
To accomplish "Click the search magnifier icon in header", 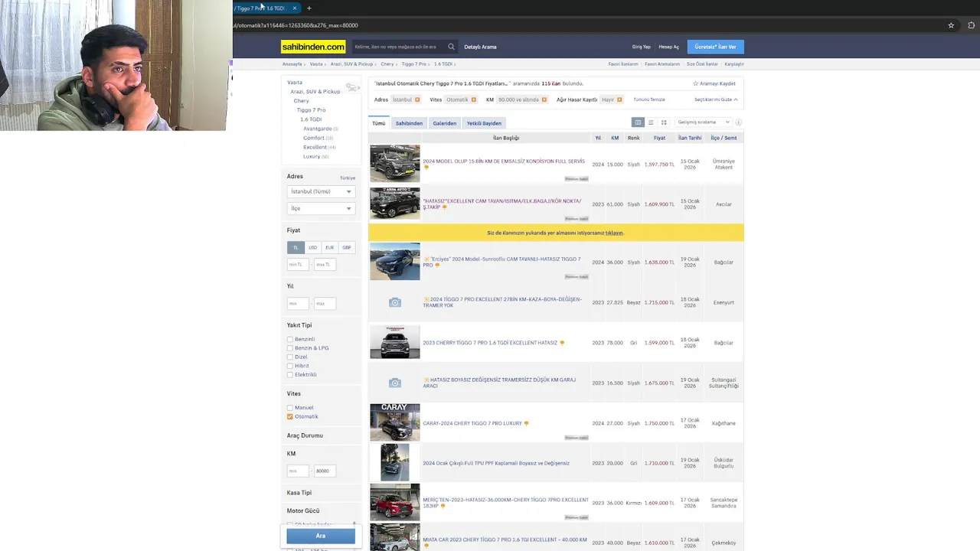I will pyautogui.click(x=451, y=47).
